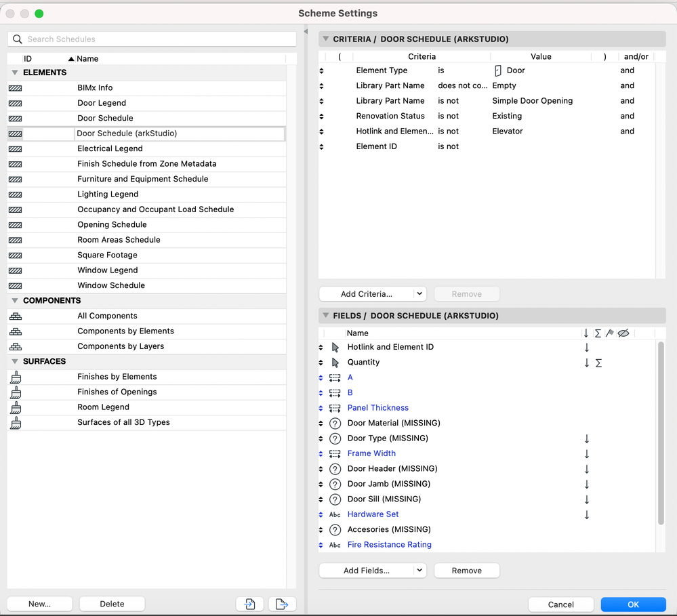Click the hidden-eye header icon in Fields table
Image resolution: width=677 pixels, height=616 pixels.
click(623, 333)
